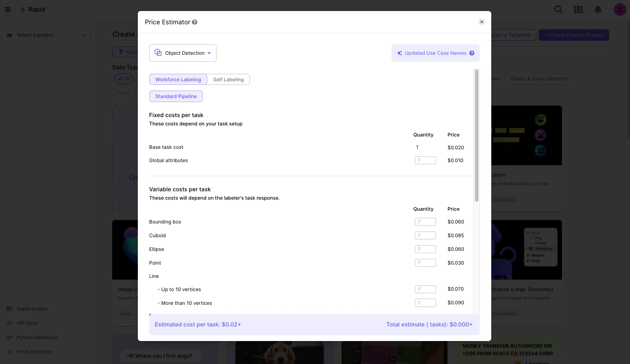Click the Price Estimator dollar icon

pyautogui.click(x=10, y=352)
